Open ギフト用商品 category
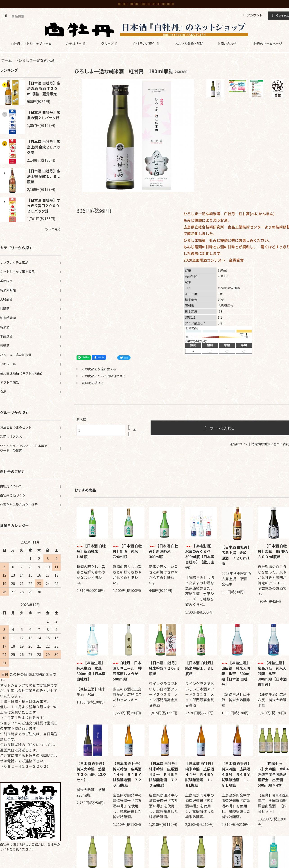 coord(30,382)
